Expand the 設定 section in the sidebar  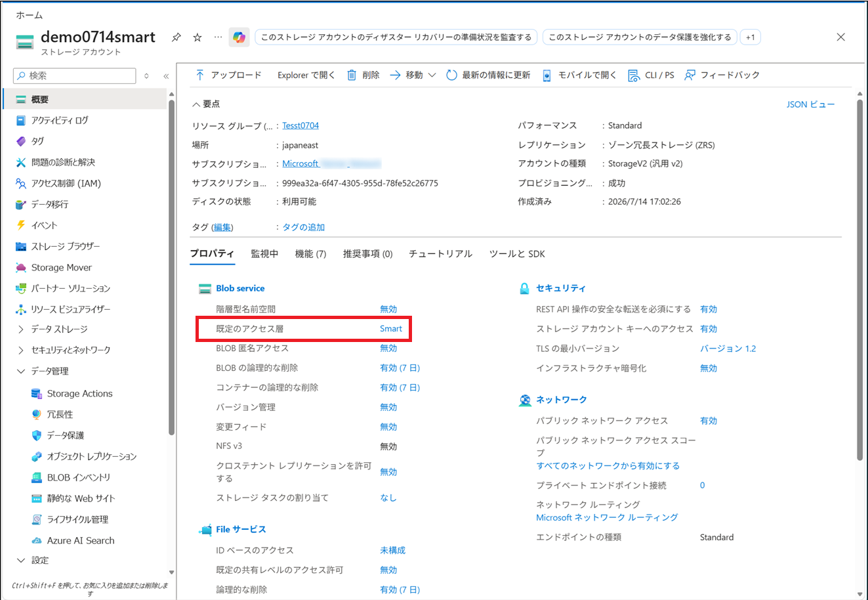click(21, 560)
